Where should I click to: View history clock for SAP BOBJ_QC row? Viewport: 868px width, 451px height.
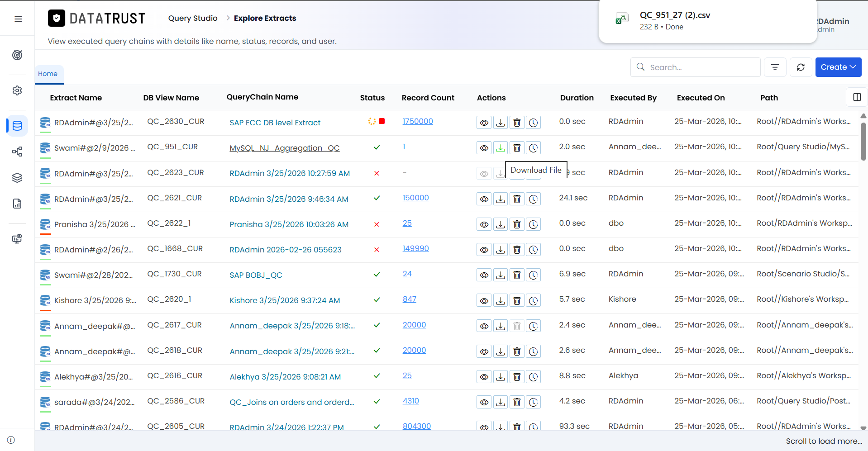coord(534,275)
